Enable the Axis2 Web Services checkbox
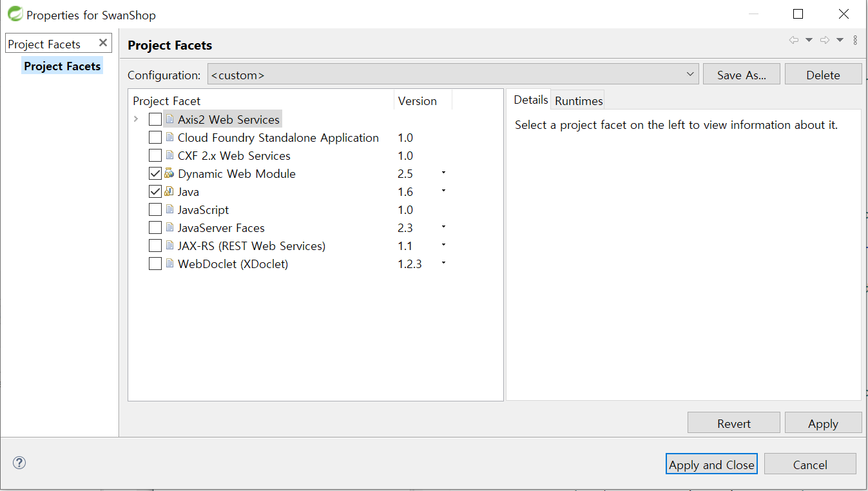This screenshot has width=868, height=491. [155, 119]
